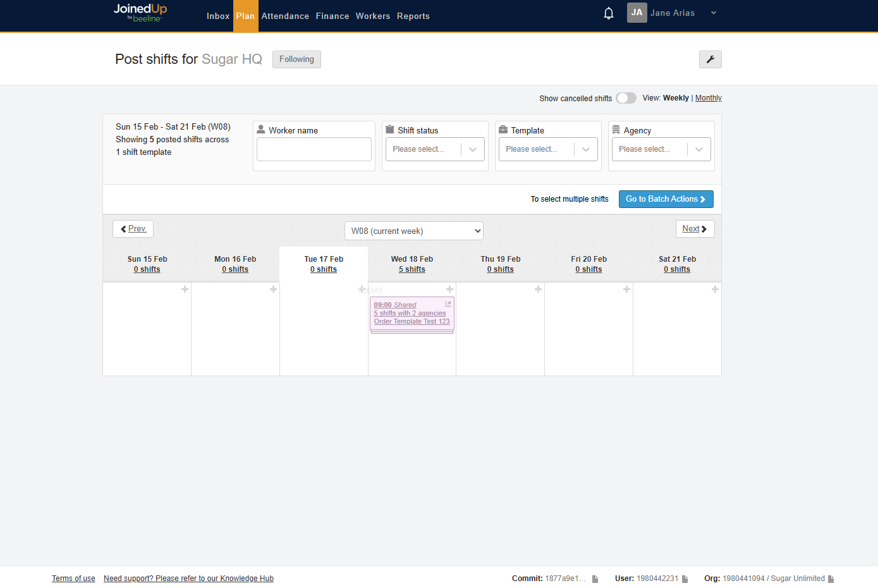Open the W08 current week selector
The image size is (878, 588).
point(413,231)
